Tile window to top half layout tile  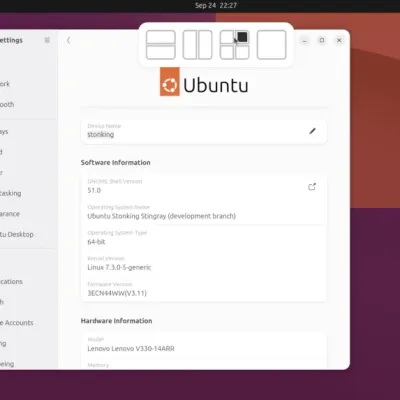click(161, 37)
